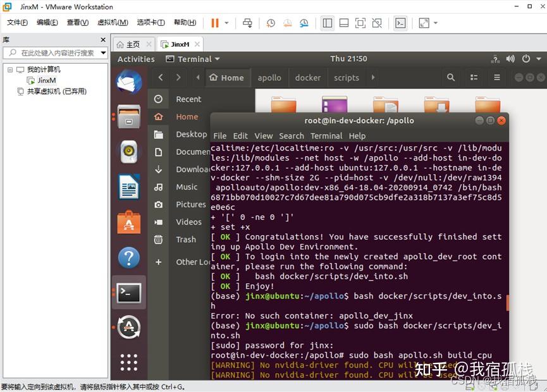This screenshot has height=392, width=547.
Task: Take a snapshot of the virtual machine
Action: (x=271, y=23)
